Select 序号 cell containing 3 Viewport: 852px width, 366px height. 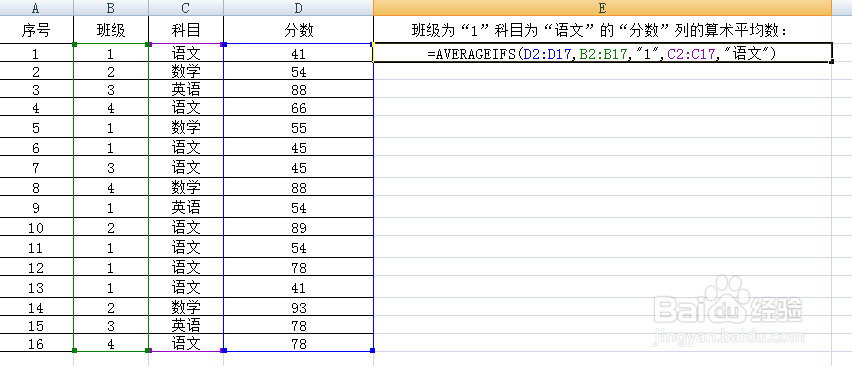pyautogui.click(x=36, y=89)
